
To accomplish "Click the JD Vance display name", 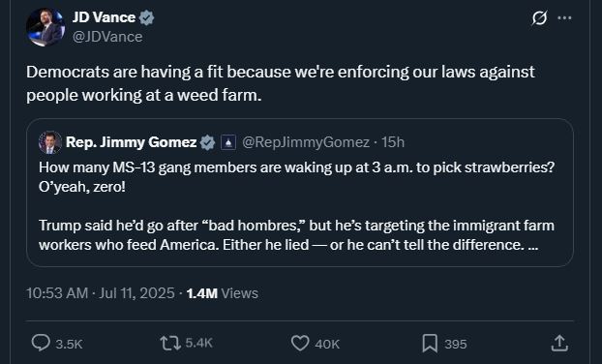I will (x=104, y=17).
